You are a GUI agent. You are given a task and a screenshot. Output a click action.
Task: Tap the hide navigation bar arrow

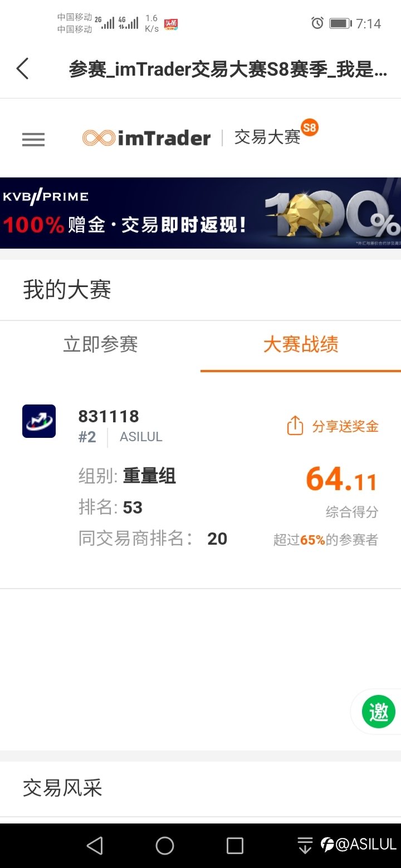pyautogui.click(x=305, y=846)
